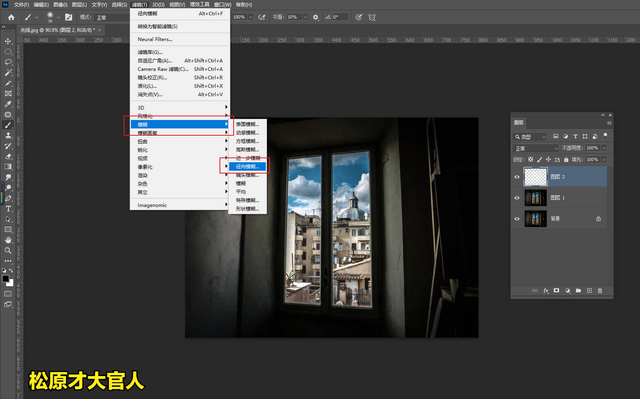Toggle lock position in Layers panel

(x=548, y=160)
